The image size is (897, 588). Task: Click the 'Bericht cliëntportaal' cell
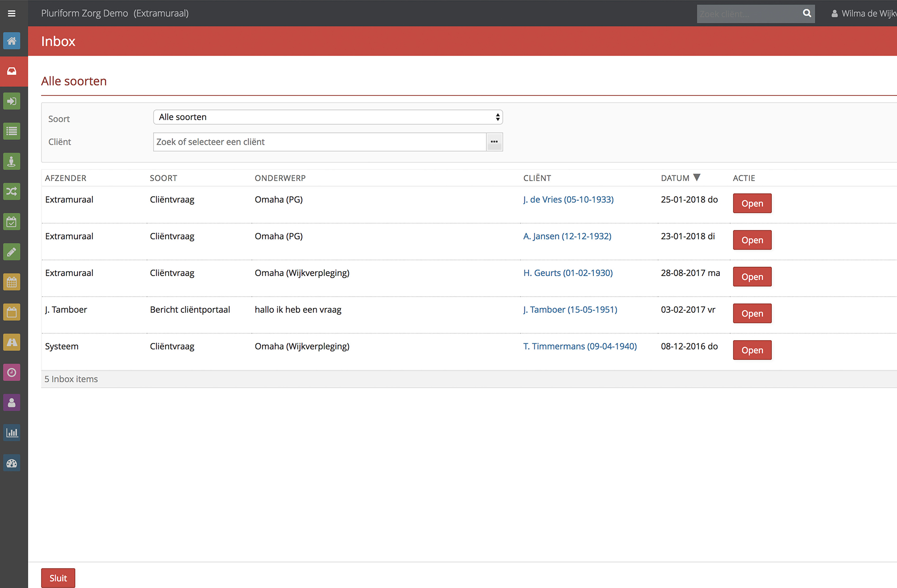(x=190, y=310)
